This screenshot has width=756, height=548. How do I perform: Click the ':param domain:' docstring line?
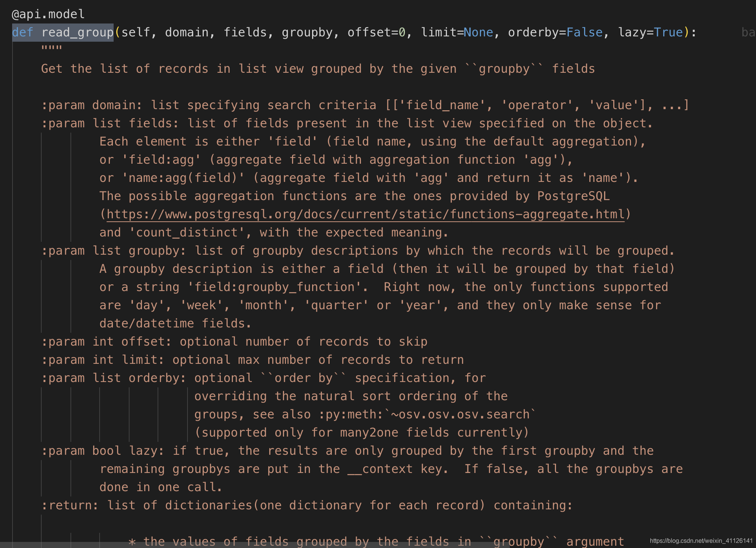click(365, 105)
